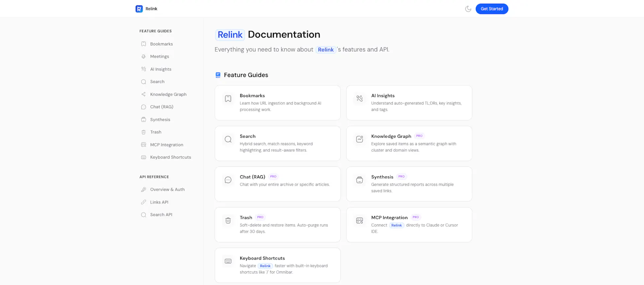Click the Relink tag in the subtitle sentence
The image size is (644, 285).
(326, 50)
